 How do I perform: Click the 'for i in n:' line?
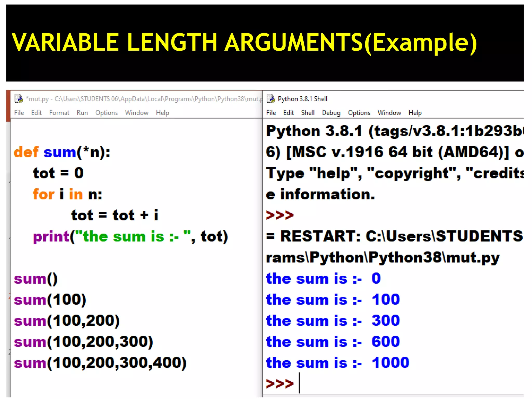[x=68, y=194]
